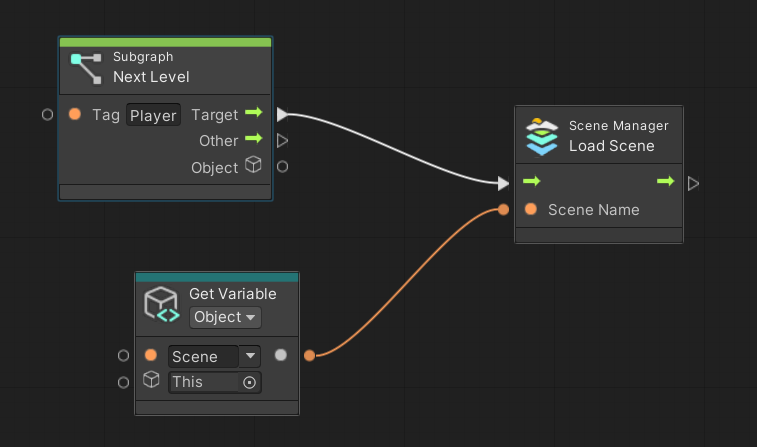Click the Object value output port
The image size is (757, 447).
(x=282, y=167)
